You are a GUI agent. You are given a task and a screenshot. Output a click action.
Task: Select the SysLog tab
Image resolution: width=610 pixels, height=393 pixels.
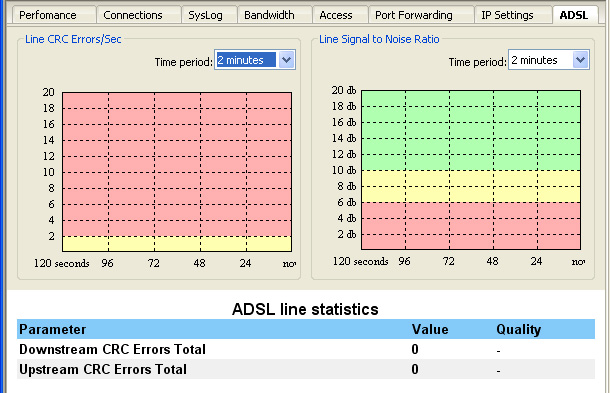pos(209,15)
